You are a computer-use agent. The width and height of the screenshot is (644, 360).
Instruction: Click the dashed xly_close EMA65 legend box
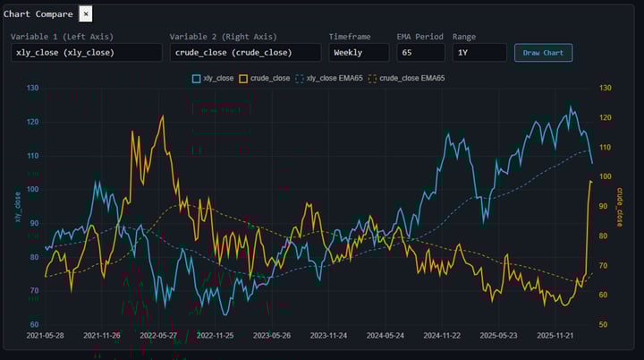coord(300,79)
